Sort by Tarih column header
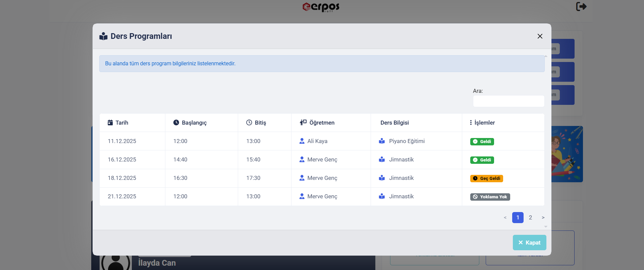 [x=118, y=123]
